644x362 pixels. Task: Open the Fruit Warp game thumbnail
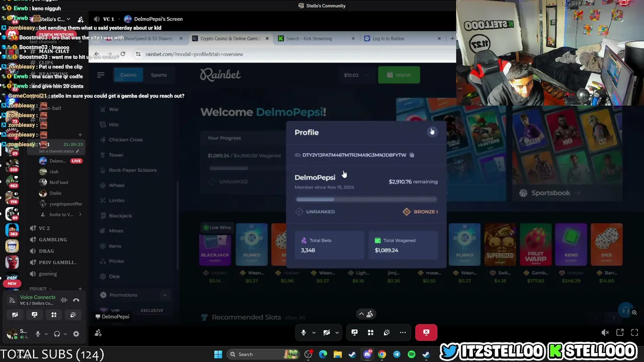click(x=535, y=244)
